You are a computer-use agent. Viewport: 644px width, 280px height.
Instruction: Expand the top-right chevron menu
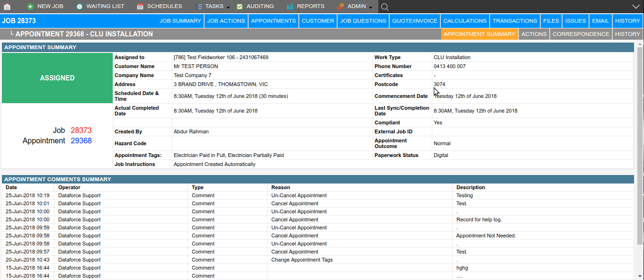pyautogui.click(x=635, y=7)
